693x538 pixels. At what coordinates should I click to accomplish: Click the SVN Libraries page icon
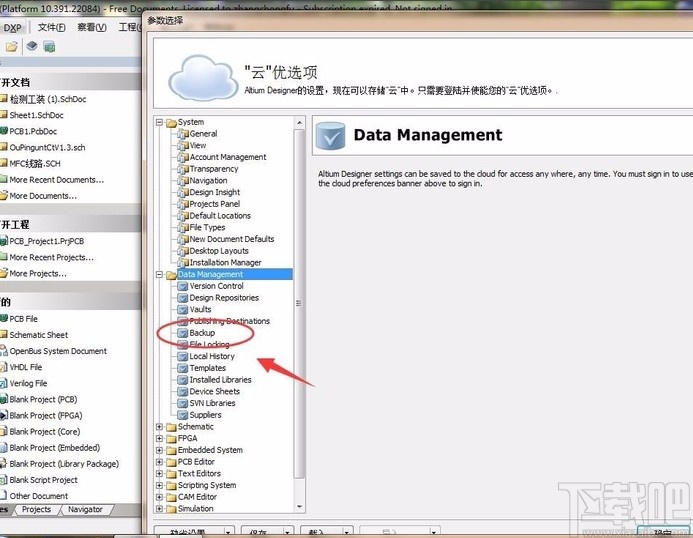coord(183,404)
